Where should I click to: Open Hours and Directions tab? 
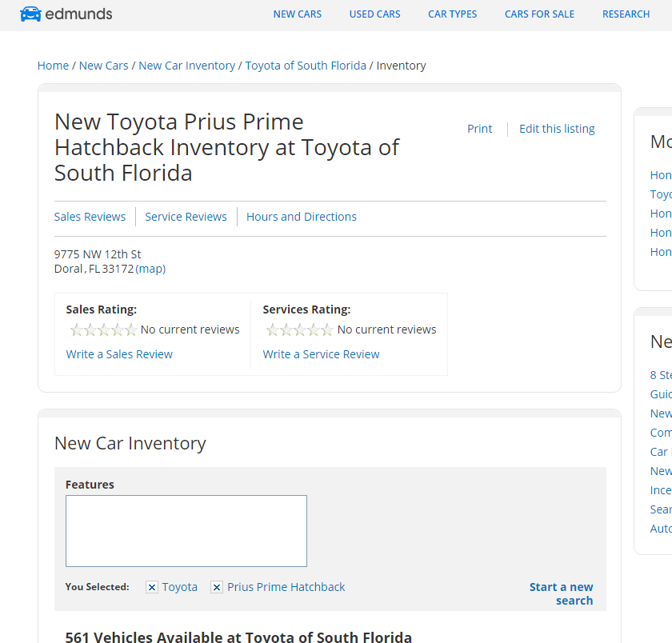coord(302,217)
